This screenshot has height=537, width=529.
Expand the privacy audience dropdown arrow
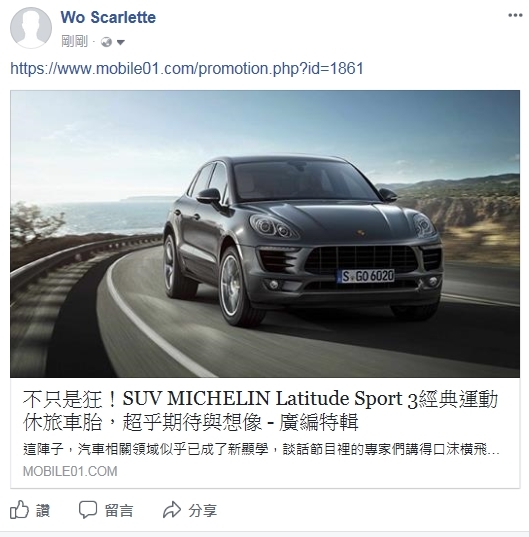[x=121, y=42]
